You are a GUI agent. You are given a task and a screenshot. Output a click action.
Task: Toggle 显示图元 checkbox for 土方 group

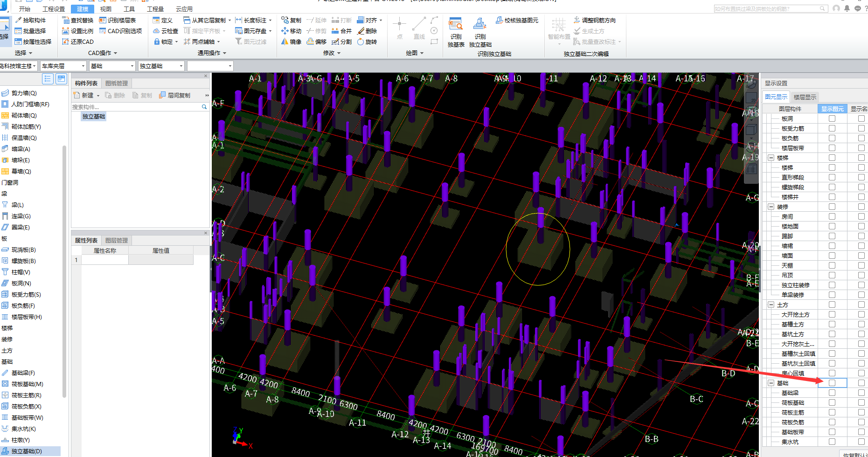[x=832, y=305]
